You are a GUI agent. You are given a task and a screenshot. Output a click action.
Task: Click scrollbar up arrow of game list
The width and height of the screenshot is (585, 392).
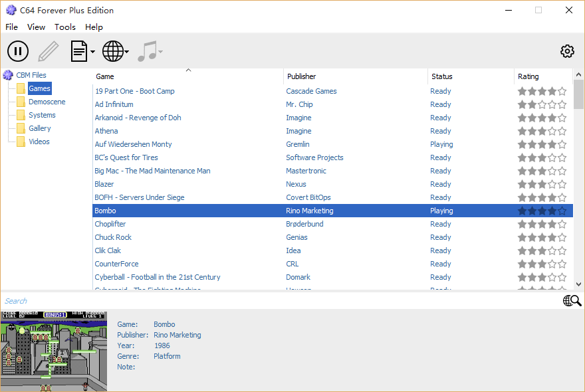[578, 74]
